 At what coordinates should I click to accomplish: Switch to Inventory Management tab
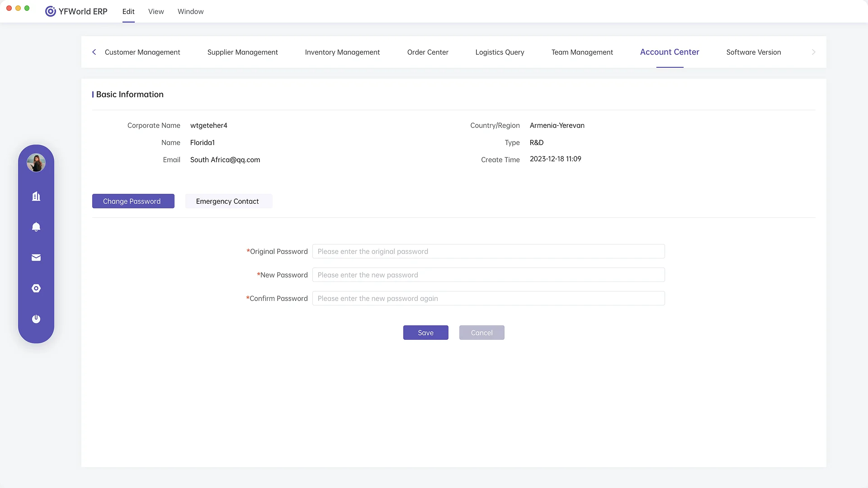(x=342, y=52)
